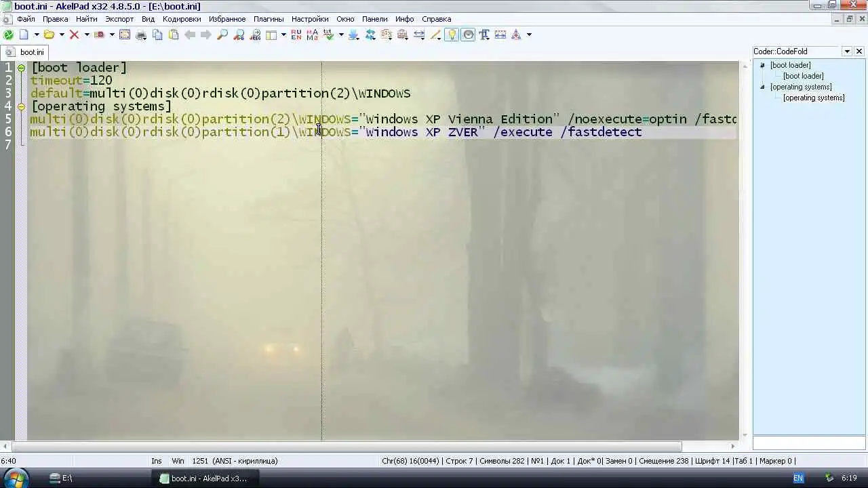
Task: Collapse the [boot loader] fold on line 1
Action: point(21,68)
